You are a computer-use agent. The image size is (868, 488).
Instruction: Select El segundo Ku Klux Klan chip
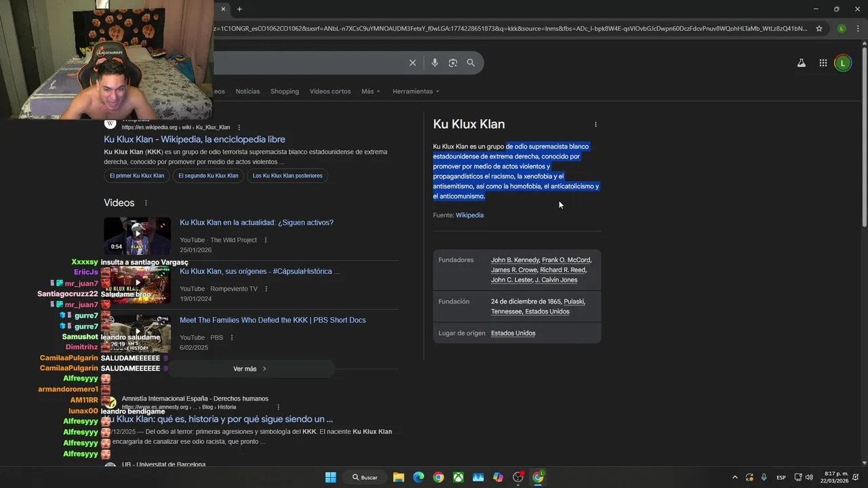[208, 176]
